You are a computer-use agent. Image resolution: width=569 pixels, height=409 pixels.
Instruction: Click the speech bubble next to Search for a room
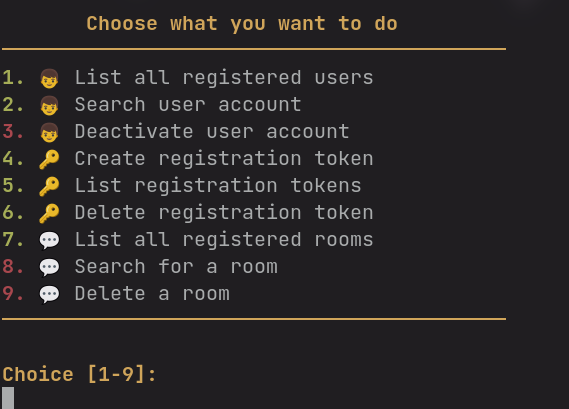tap(49, 268)
